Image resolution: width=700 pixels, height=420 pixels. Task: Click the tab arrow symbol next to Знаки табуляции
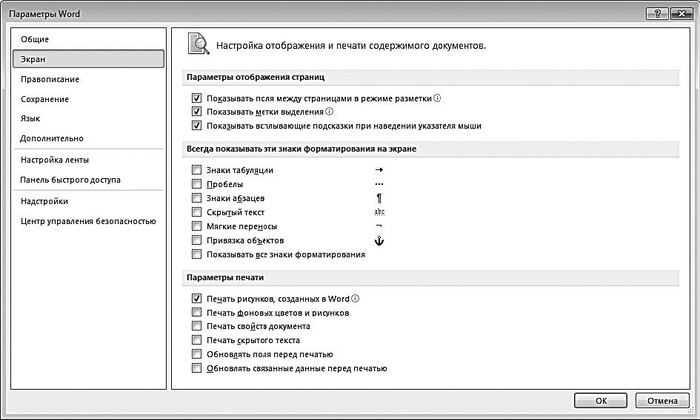(x=379, y=170)
